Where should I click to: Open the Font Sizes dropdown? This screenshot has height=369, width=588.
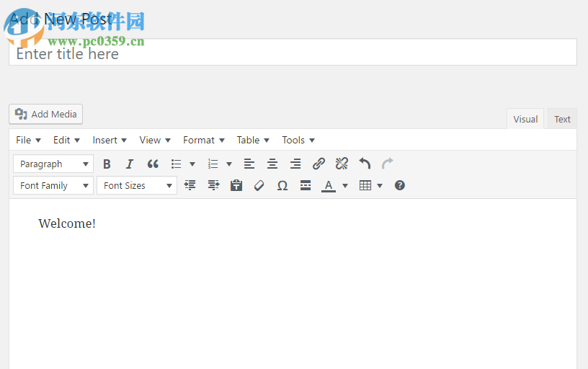137,185
